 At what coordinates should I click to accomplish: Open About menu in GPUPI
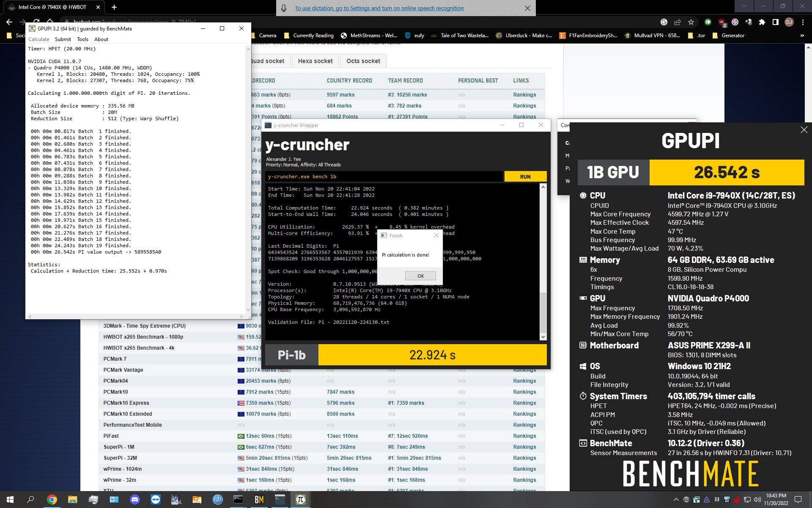tap(101, 39)
